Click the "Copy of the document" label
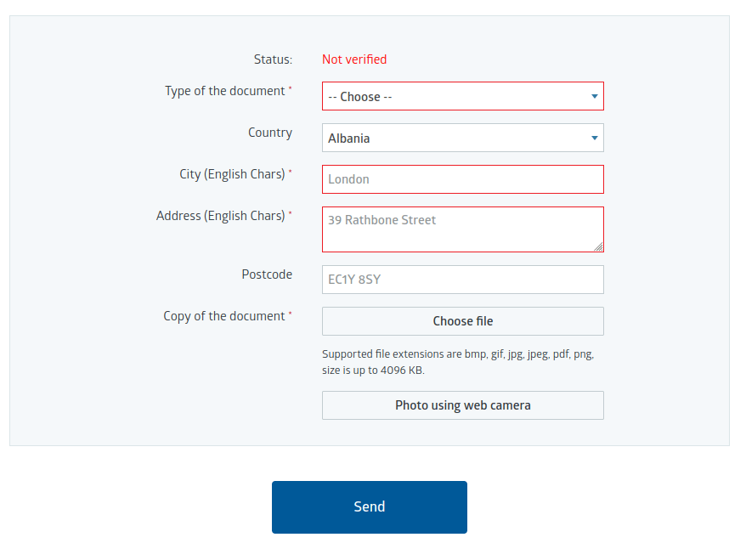Screen dimensions: 746x560 [224, 316]
